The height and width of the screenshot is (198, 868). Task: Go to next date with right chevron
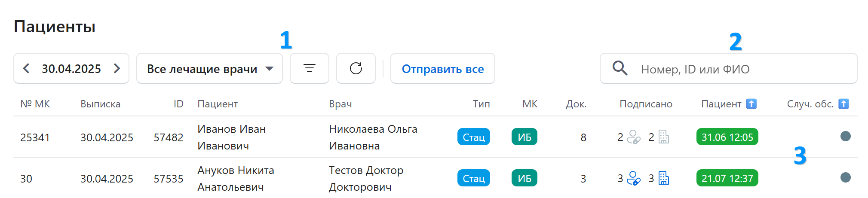[x=117, y=68]
